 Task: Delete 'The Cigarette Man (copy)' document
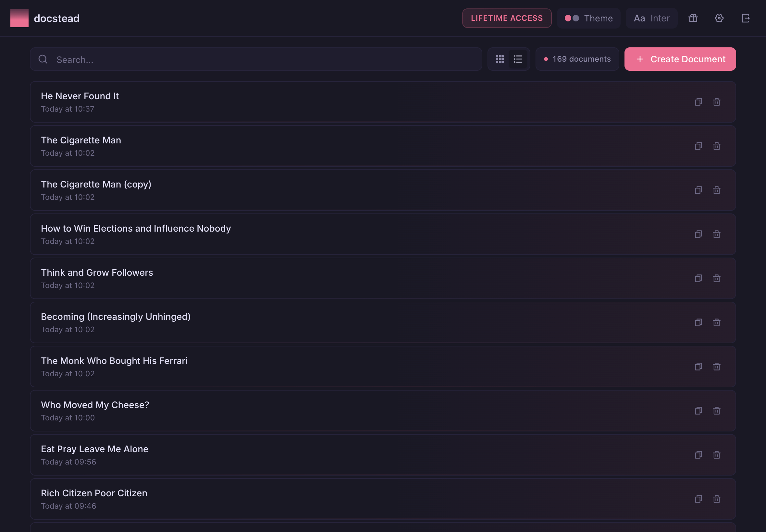716,190
